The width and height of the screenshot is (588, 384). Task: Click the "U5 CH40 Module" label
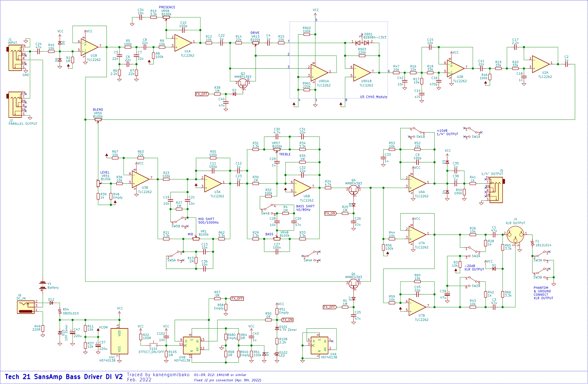tap(373, 97)
